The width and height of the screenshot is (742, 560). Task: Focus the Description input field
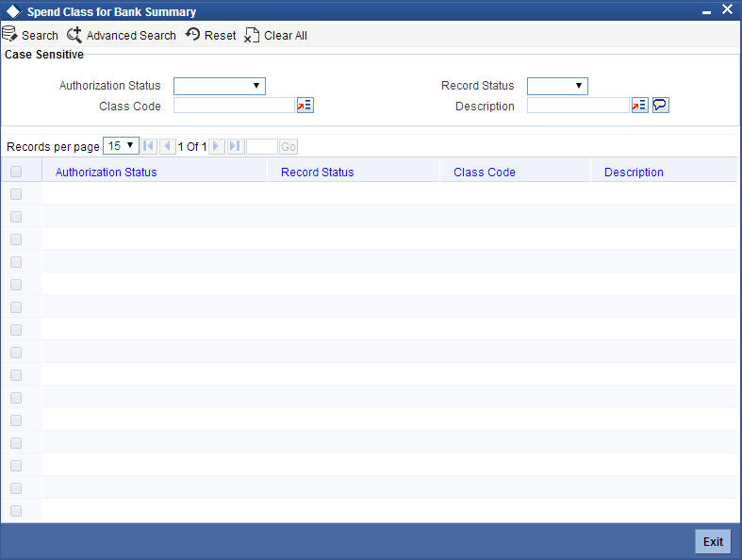(x=578, y=105)
